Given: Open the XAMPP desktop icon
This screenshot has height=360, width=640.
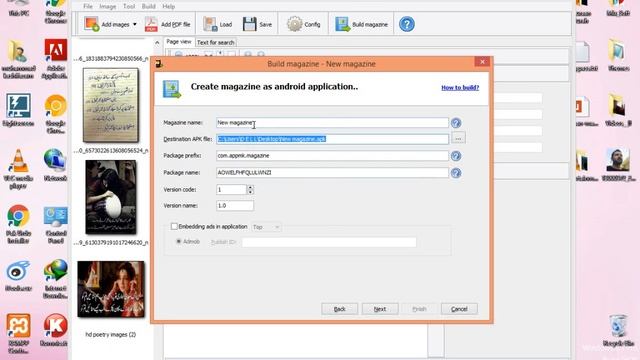Looking at the screenshot, I should 18,333.
